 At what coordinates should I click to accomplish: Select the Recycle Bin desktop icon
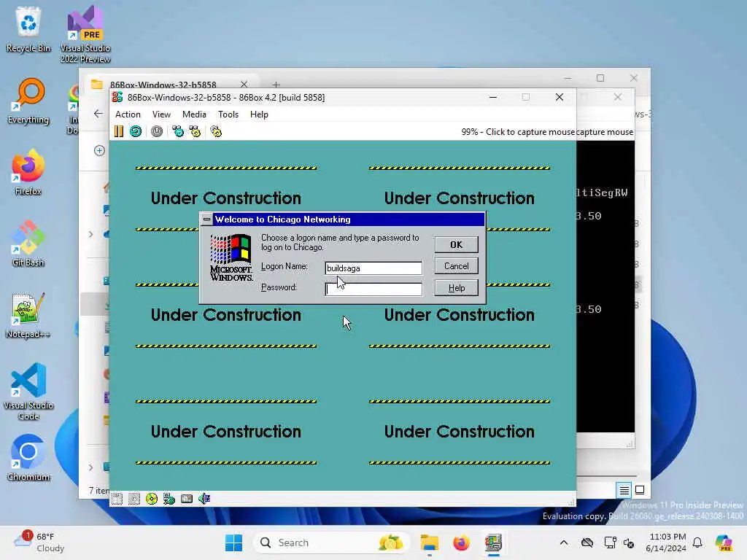[28, 29]
